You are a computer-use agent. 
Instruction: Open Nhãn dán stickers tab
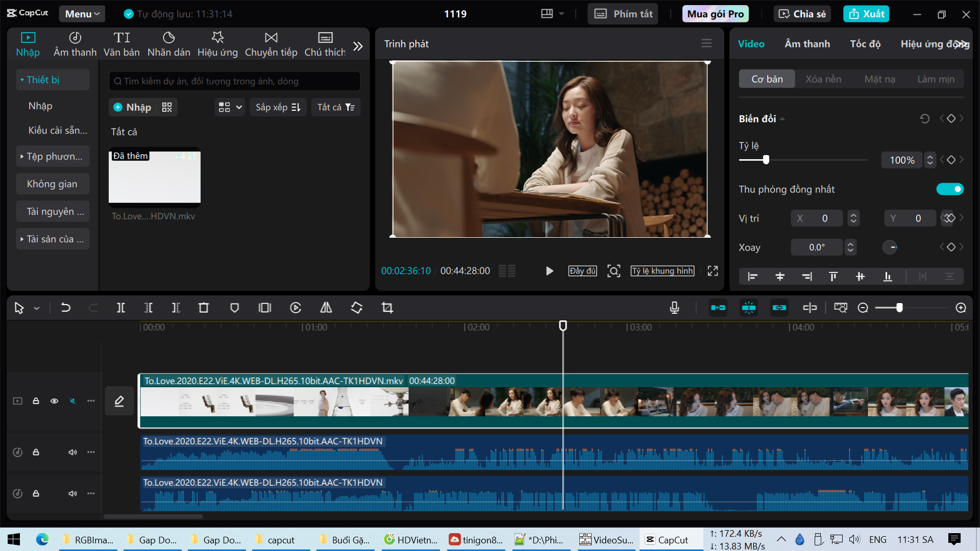click(x=168, y=44)
